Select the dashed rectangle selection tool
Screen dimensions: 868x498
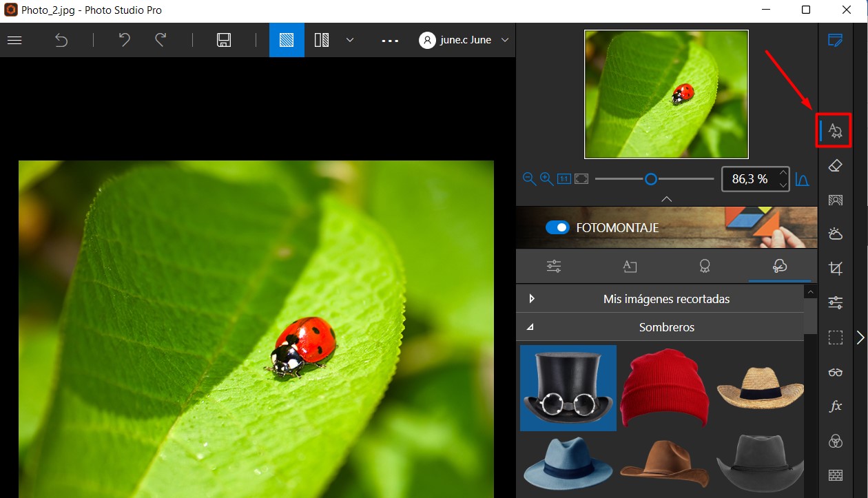(835, 338)
